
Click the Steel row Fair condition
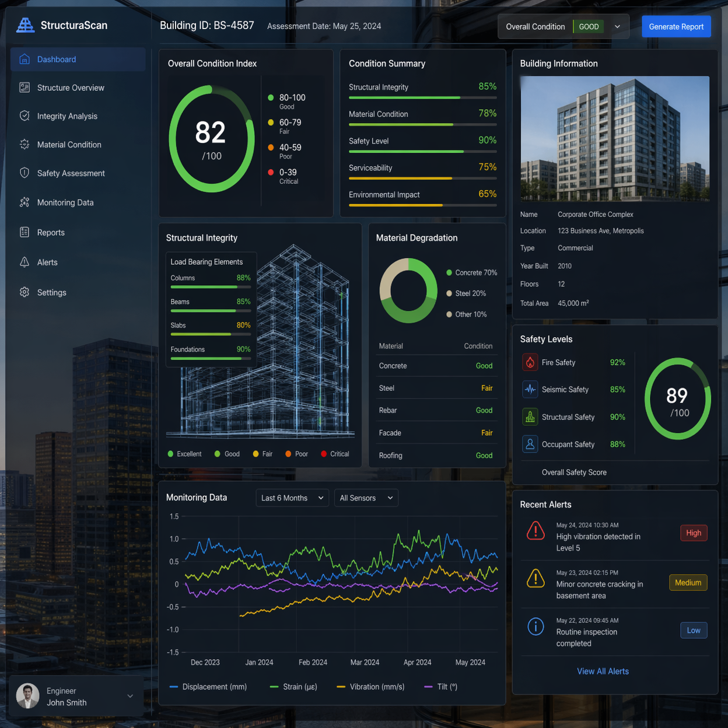coord(487,388)
